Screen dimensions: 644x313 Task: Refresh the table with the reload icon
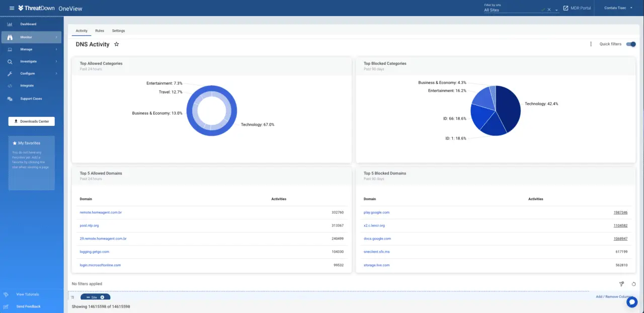click(633, 284)
